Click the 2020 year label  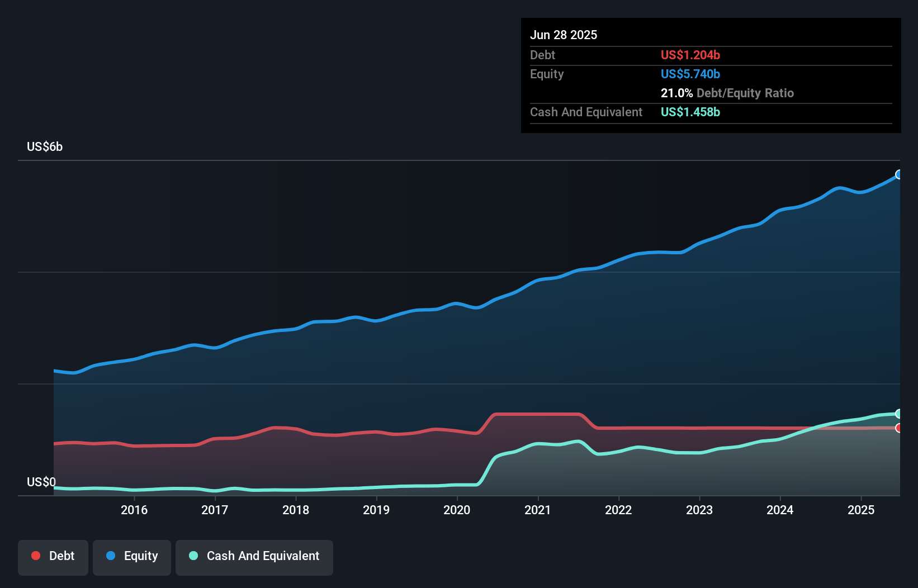[457, 510]
